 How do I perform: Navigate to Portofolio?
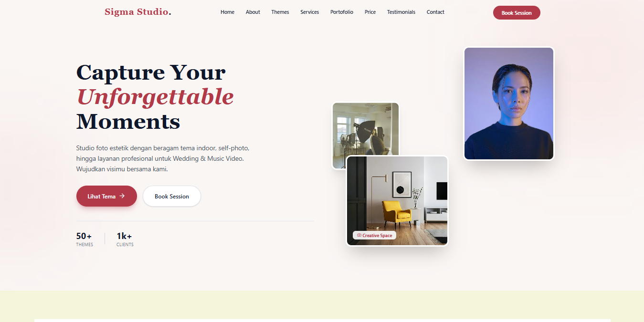342,12
